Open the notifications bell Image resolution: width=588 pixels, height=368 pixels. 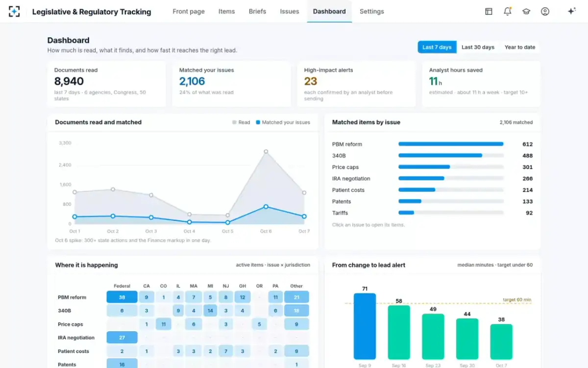pyautogui.click(x=508, y=11)
